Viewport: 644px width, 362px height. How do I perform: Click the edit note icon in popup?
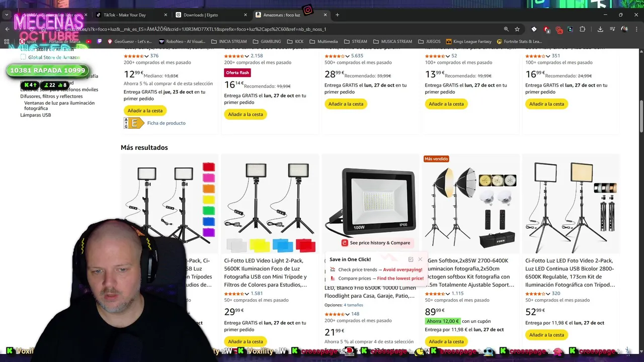(411, 259)
